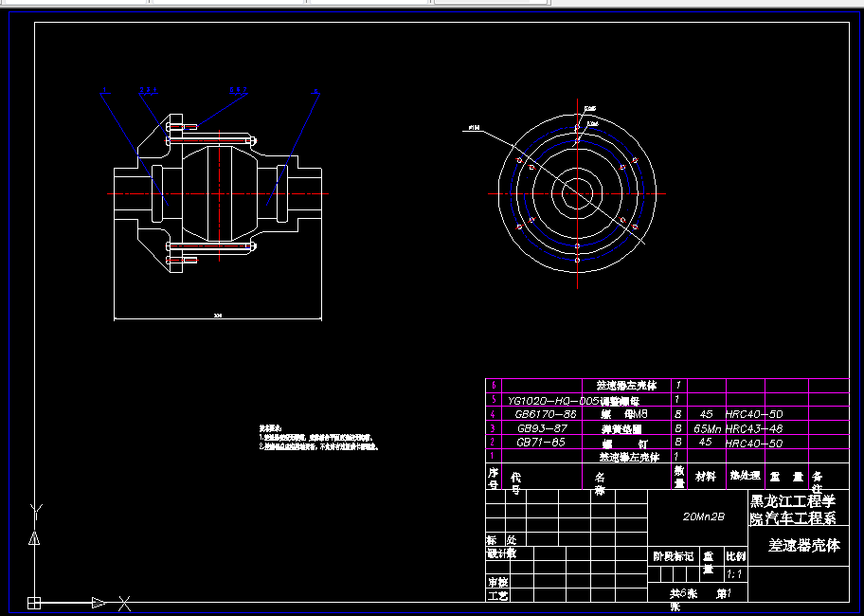Select 差速器左壳体 in parts list row 6

point(626,386)
